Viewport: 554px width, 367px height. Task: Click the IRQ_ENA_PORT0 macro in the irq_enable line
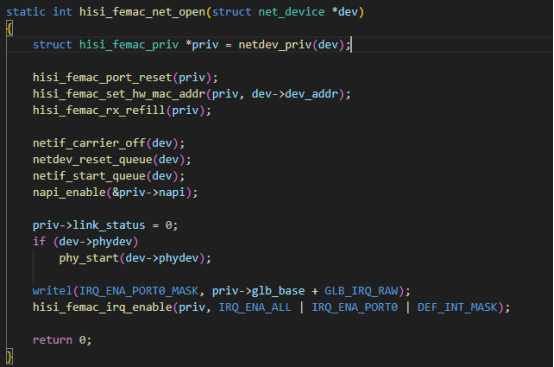click(355, 307)
